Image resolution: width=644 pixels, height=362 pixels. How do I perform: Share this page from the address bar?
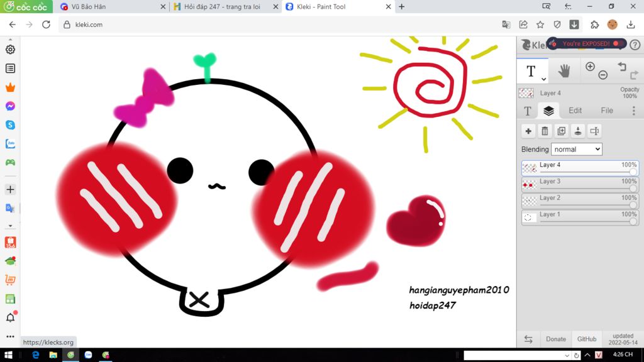[x=523, y=25]
